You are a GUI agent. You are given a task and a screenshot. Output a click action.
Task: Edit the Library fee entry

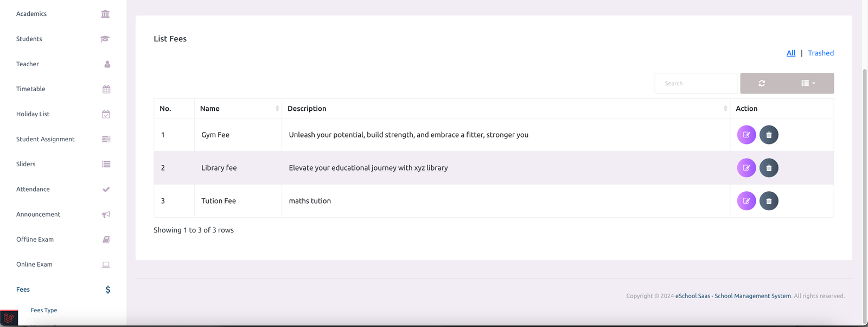746,168
